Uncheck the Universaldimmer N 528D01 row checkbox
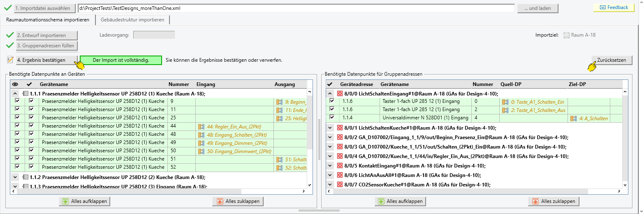Screen dimensions: 644x214 [332, 117]
